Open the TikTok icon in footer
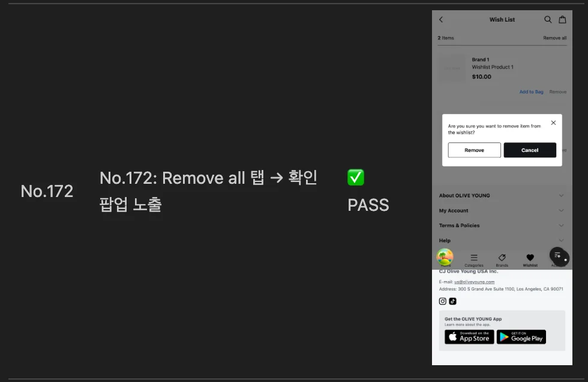This screenshot has height=382, width=588. 452,301
